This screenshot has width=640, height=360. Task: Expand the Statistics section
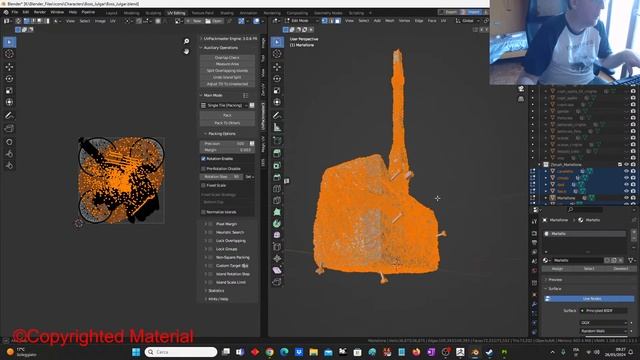(x=216, y=291)
